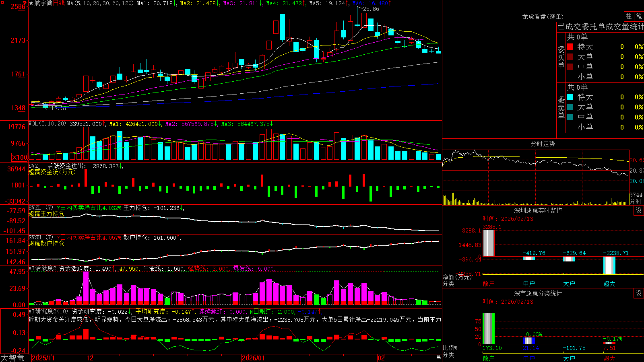Click the 02 month marker on timeline
The height and width of the screenshot is (362, 644).
point(381,358)
